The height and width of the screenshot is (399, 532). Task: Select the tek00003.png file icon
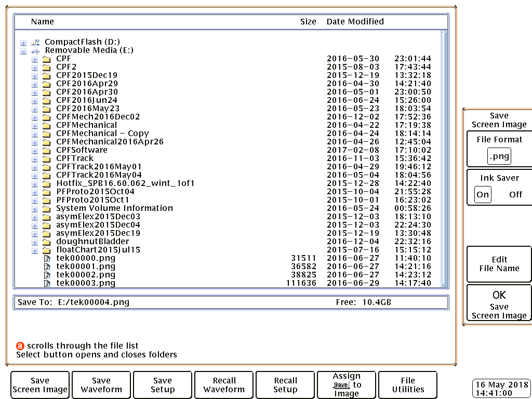tap(47, 284)
